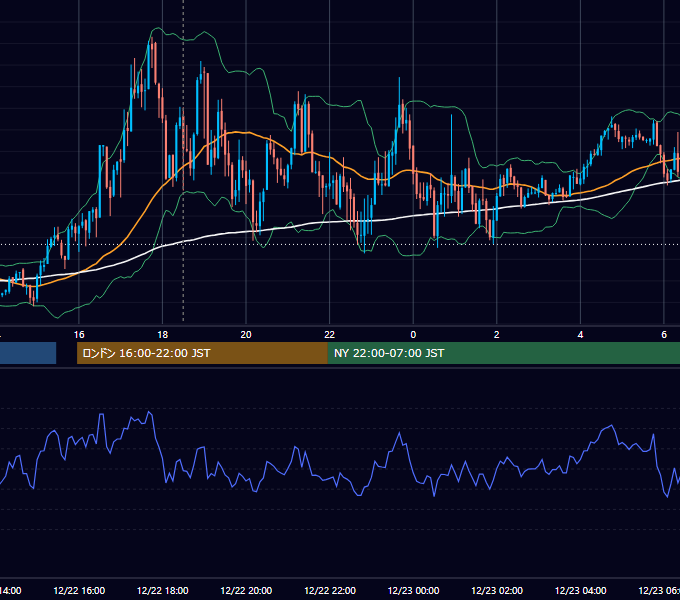This screenshot has height=600, width=680.
Task: Click hour label 0 under price chart
Action: click(x=413, y=335)
